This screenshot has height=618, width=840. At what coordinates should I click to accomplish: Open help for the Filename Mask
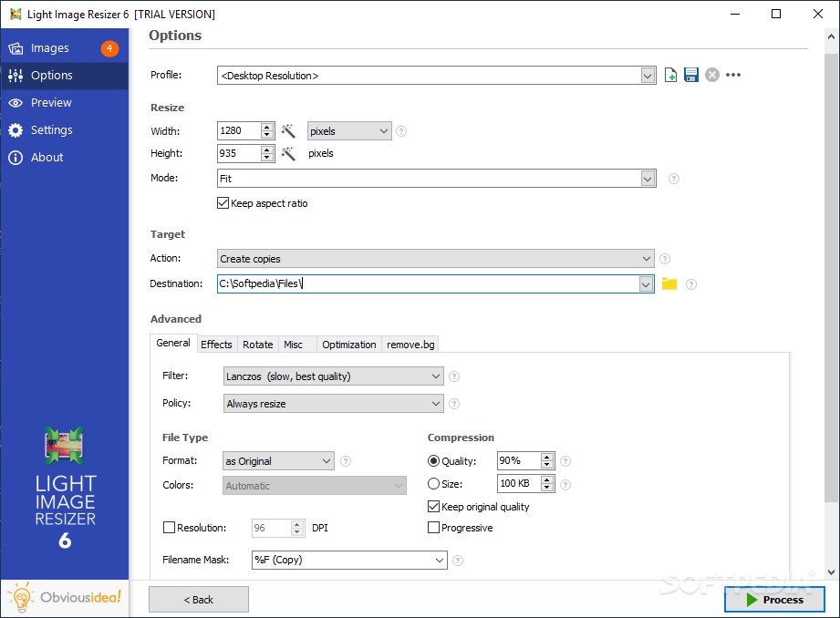pos(458,561)
